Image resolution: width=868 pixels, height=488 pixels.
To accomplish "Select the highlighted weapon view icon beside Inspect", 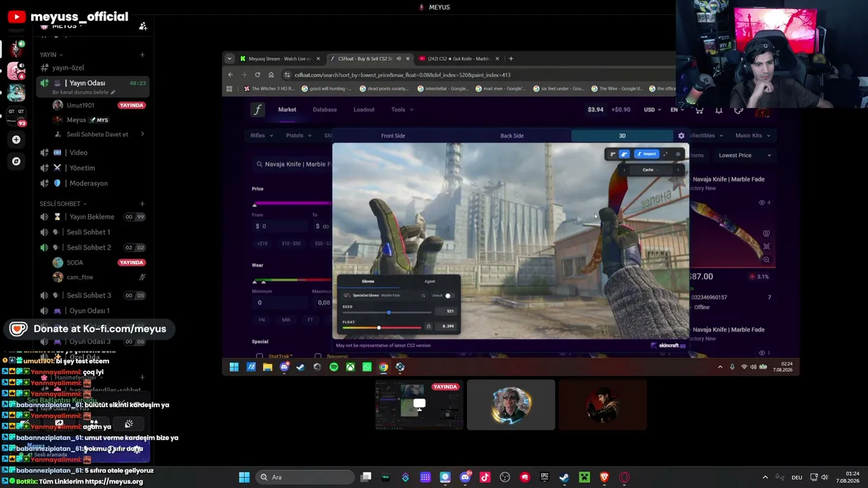I will click(625, 154).
